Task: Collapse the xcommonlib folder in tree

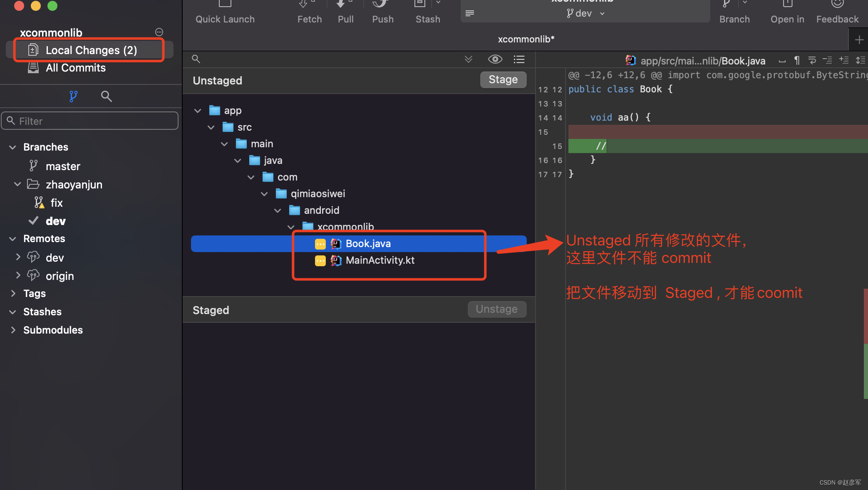Action: coord(291,227)
